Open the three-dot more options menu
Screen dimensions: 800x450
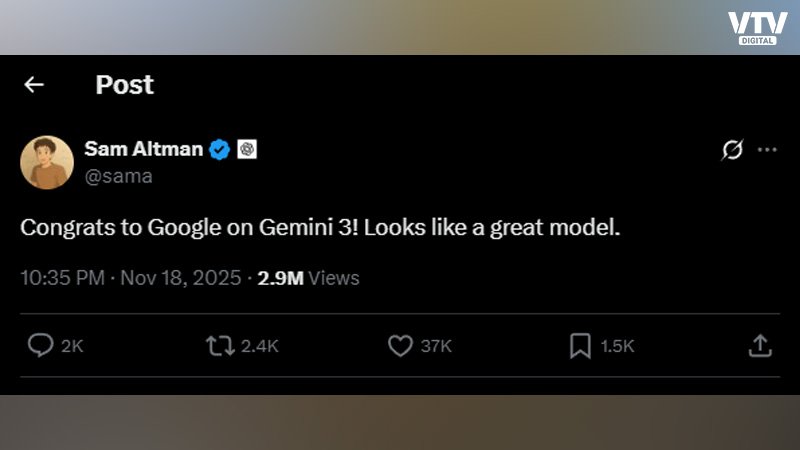767,149
